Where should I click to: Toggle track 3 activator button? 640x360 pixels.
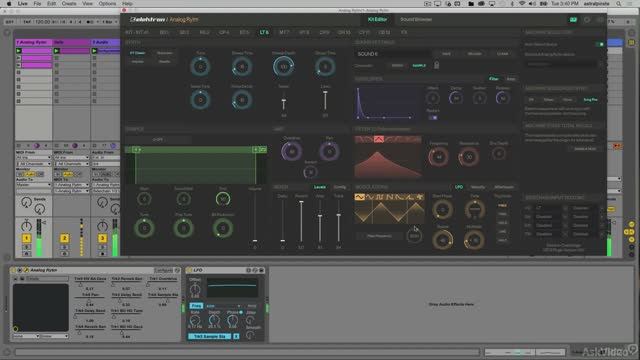tap(102, 238)
